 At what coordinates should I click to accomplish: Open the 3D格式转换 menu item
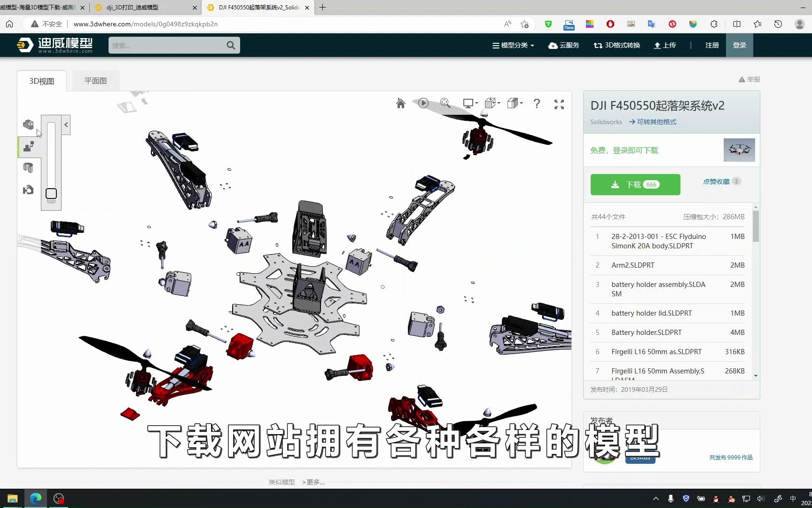(617, 45)
